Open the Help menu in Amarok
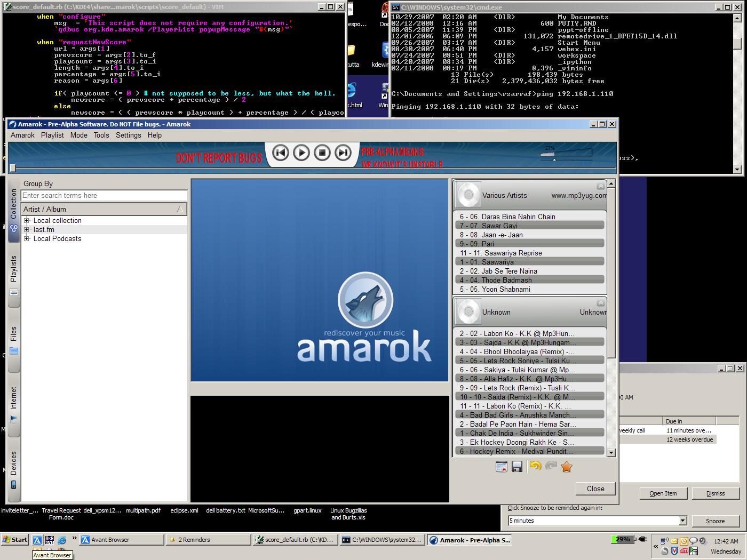Screen dimensions: 747x560 pos(155,135)
